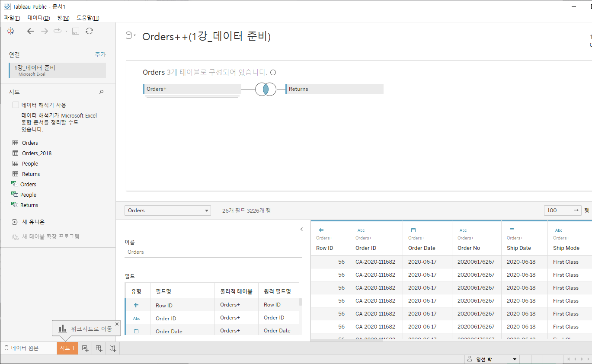The height and width of the screenshot is (364, 592).
Task: Click the Abc type icon in Order ID field row
Action: [137, 319]
